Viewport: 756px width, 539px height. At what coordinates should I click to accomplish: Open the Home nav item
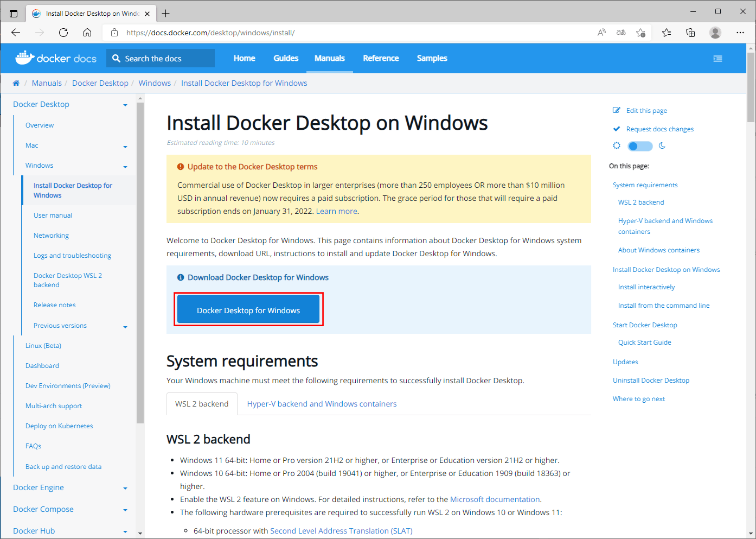coord(245,58)
